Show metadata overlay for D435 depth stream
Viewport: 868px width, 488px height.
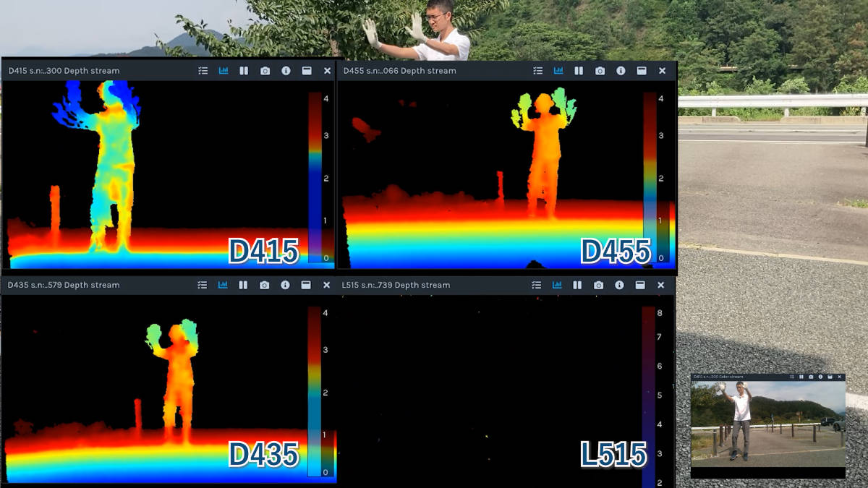[x=202, y=285]
